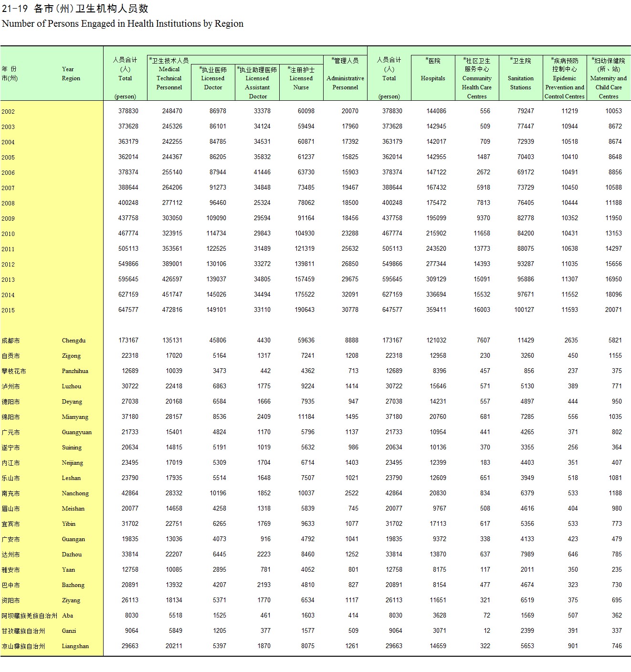Select Nanchong licensed doctor value 10196

pos(218,493)
